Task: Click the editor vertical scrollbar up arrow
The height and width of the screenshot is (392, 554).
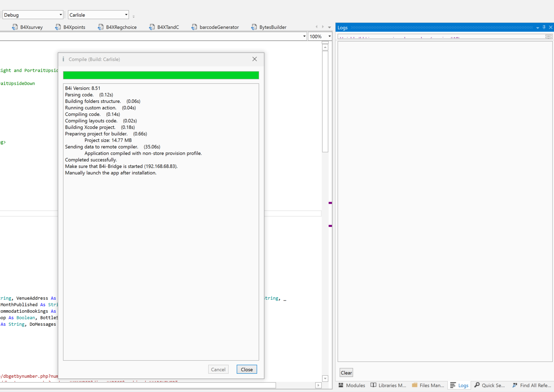Action: click(325, 47)
